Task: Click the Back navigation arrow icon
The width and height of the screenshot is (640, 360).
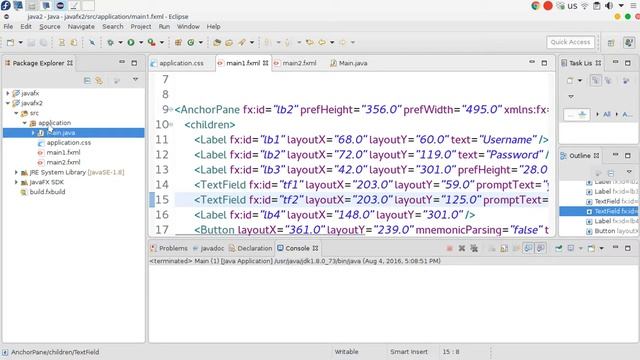Action: (x=322, y=42)
